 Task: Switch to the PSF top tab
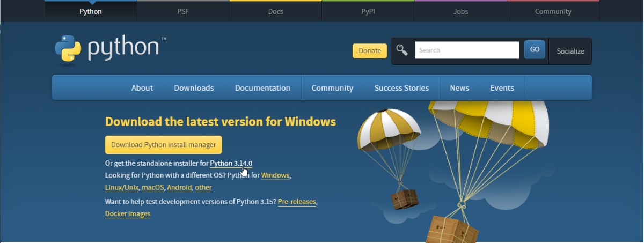pos(183,11)
